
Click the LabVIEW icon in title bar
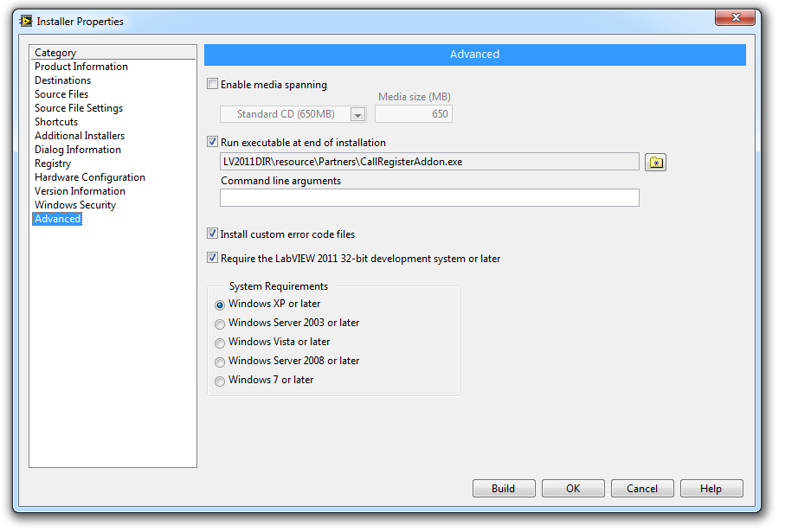26,22
